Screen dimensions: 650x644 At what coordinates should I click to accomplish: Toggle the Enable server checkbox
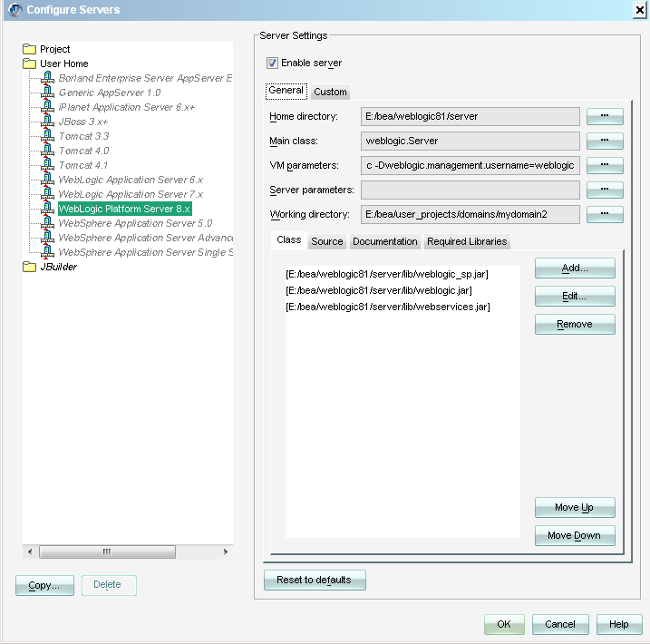coord(272,63)
